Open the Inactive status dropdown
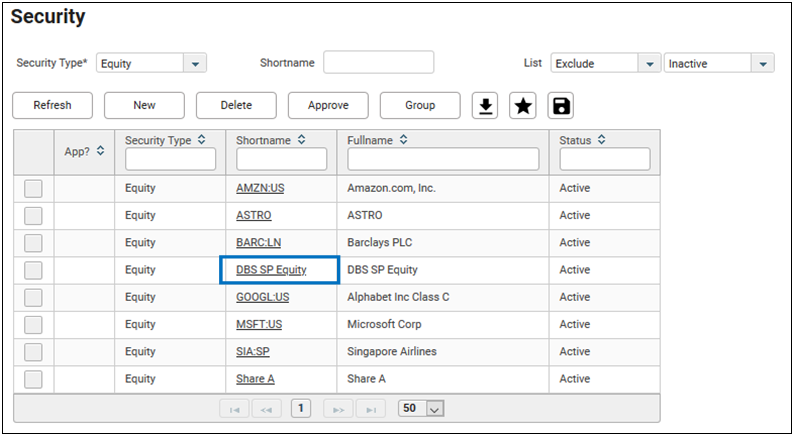Image resolution: width=795 pixels, height=437 pixels. (764, 63)
